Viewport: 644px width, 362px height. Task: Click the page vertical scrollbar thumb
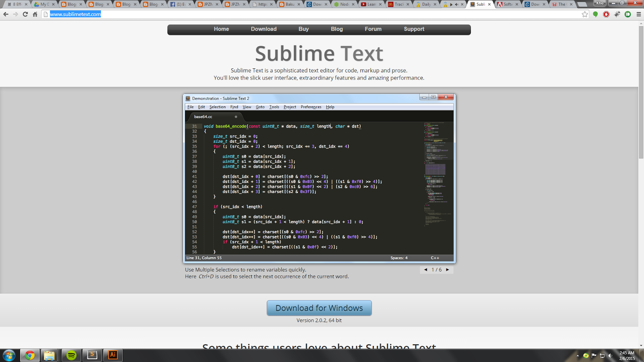pyautogui.click(x=641, y=93)
